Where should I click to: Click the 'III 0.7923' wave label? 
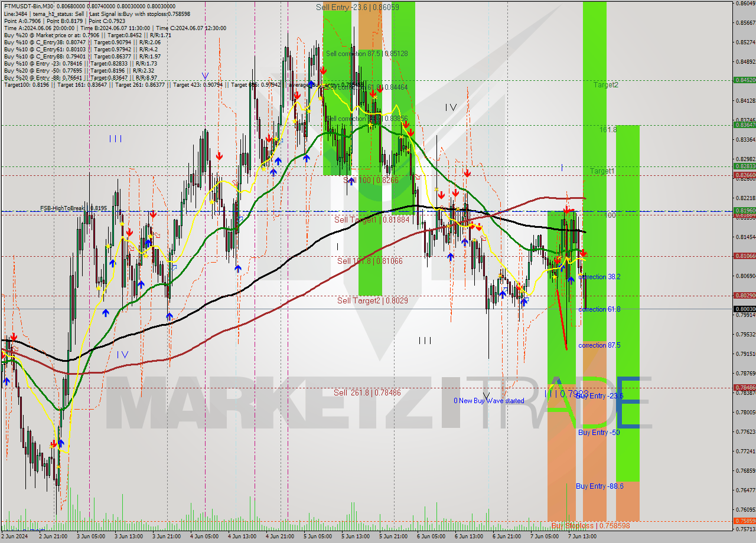click(566, 393)
